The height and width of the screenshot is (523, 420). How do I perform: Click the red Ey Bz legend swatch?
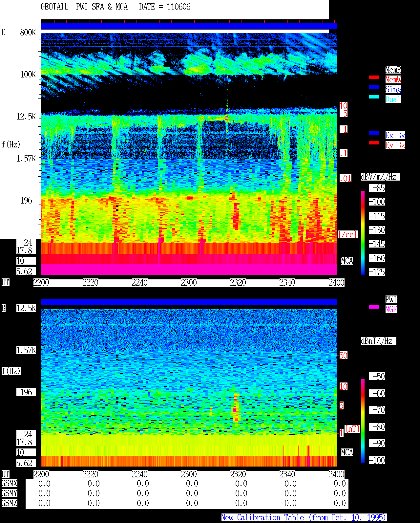click(374, 143)
